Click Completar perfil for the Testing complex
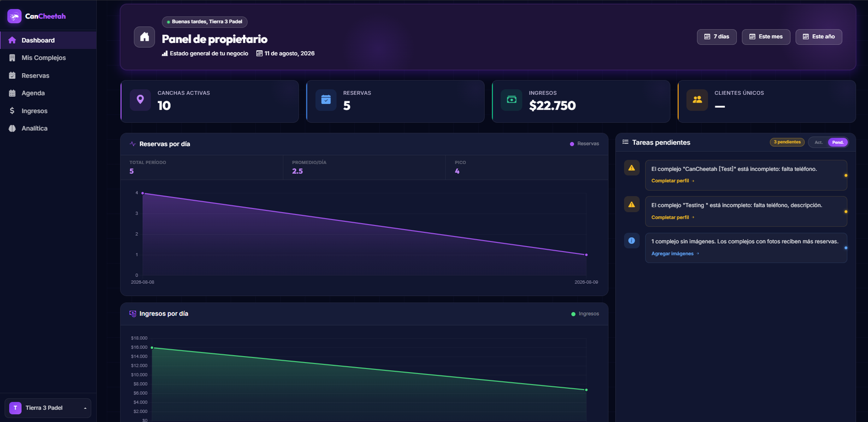 (x=673, y=217)
